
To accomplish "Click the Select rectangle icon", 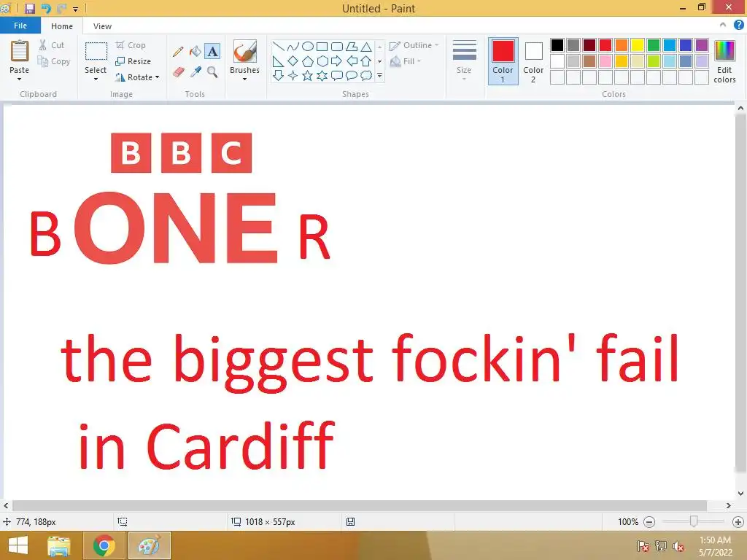I will click(96, 52).
